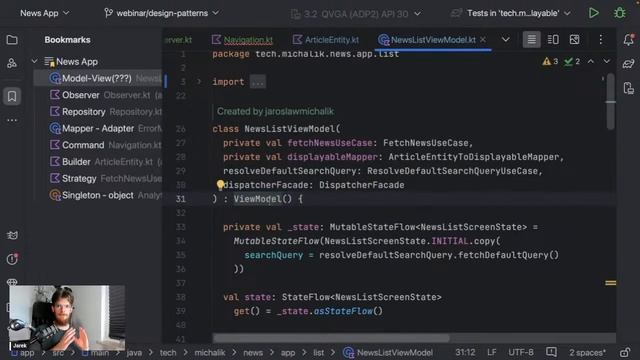This screenshot has height=360, width=640.
Task: Click the presenter webcam thumbnail
Action: coord(67,317)
